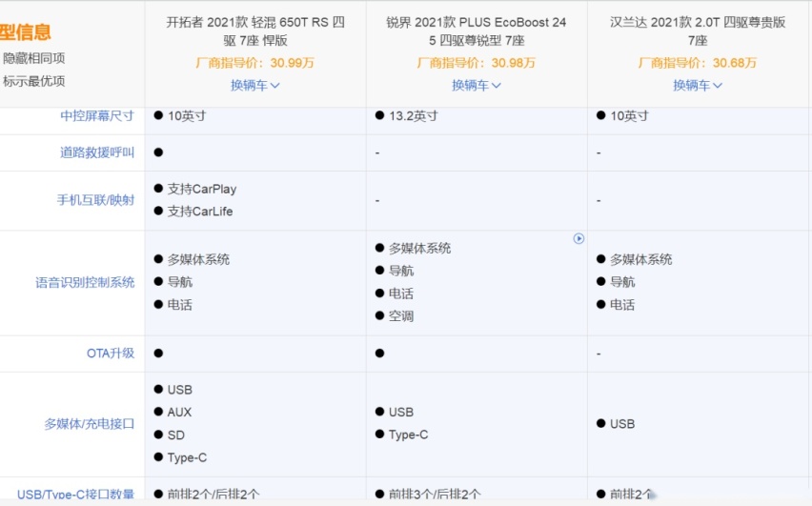Open 锐界 2021款 PLUS EcoBoost car title
812x506 pixels.
click(x=477, y=31)
